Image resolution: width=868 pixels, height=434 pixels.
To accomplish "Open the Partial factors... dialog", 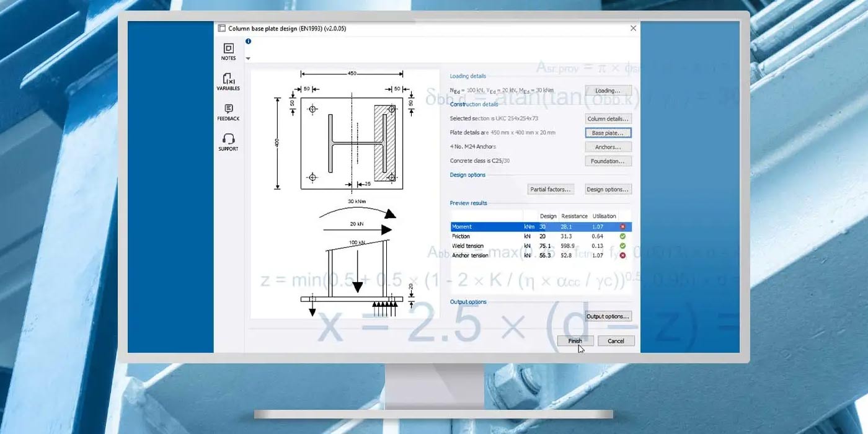I will (x=550, y=190).
